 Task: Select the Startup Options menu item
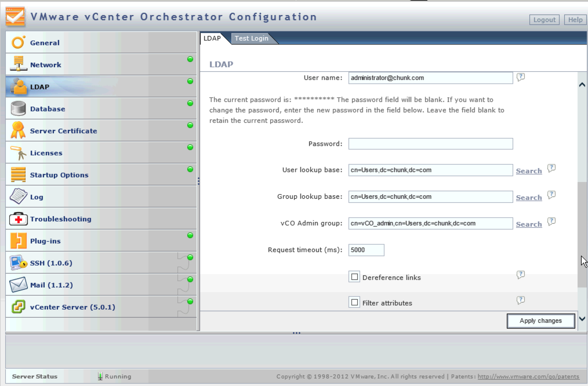[59, 175]
